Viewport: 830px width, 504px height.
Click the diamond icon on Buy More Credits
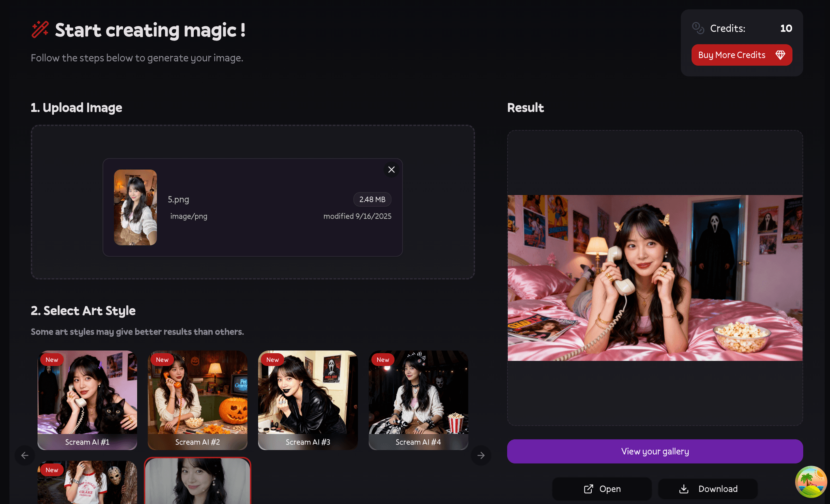780,55
